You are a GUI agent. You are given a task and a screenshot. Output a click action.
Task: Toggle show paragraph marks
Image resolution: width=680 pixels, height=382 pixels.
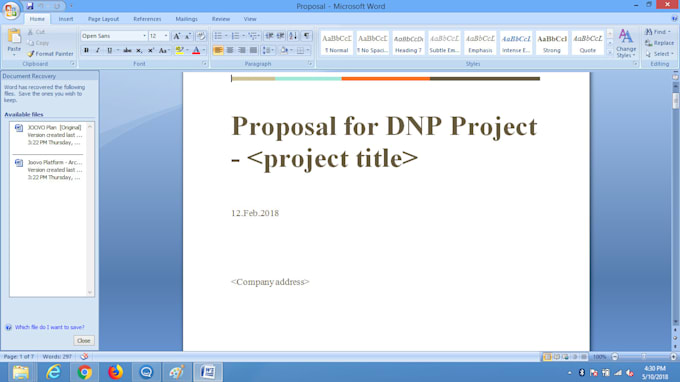coord(307,36)
